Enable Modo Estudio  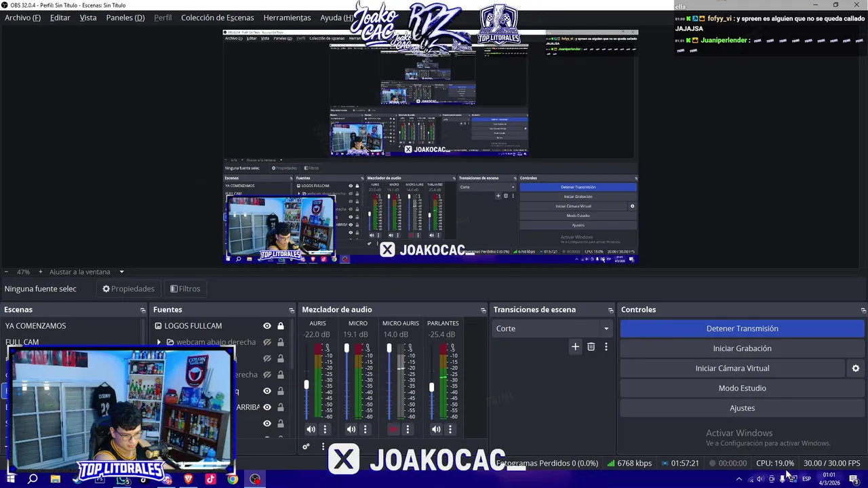[x=742, y=388]
